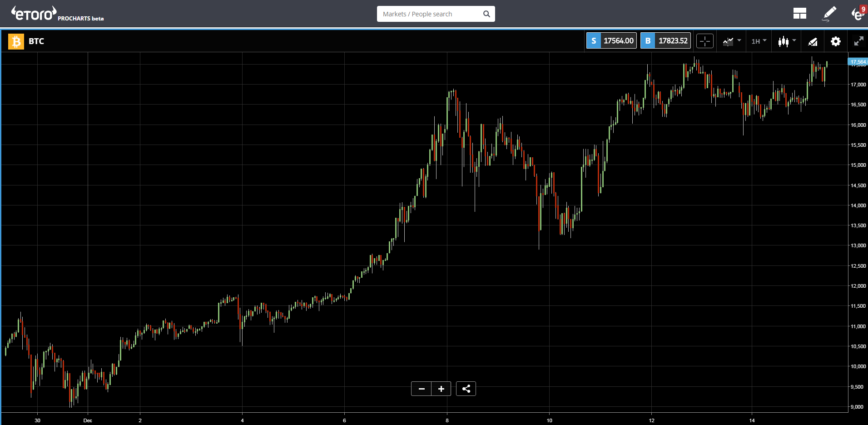Click the 6 date axis label
The image size is (868, 425).
344,420
